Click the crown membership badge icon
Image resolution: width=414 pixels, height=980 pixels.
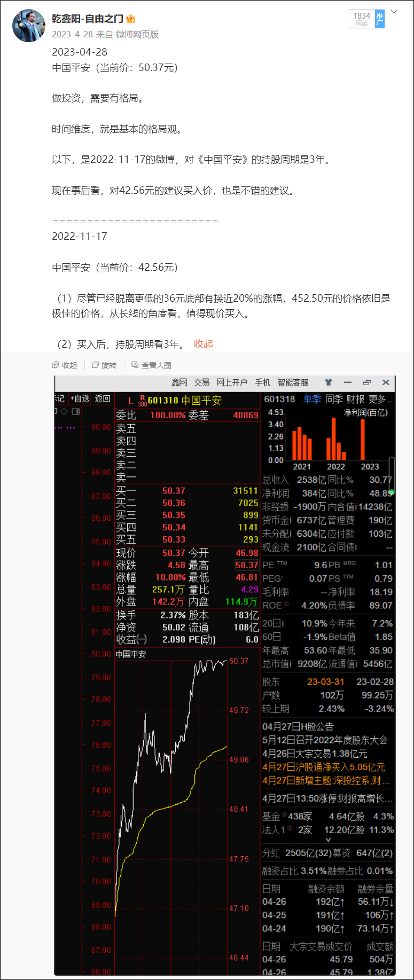coord(131,19)
